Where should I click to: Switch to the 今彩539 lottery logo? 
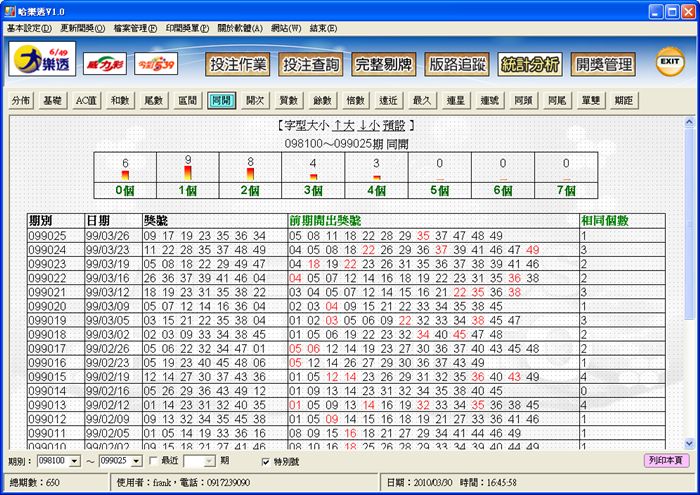coord(156,63)
